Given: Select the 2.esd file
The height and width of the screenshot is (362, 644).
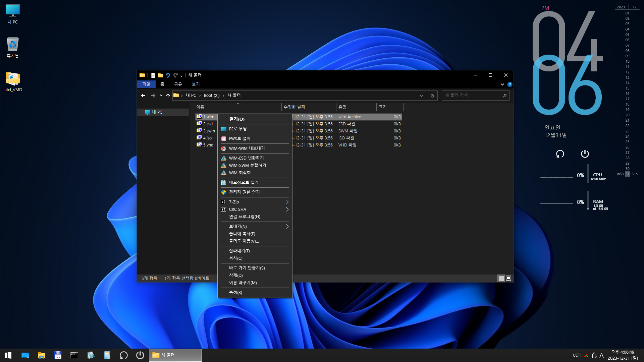Looking at the screenshot, I should tap(208, 124).
